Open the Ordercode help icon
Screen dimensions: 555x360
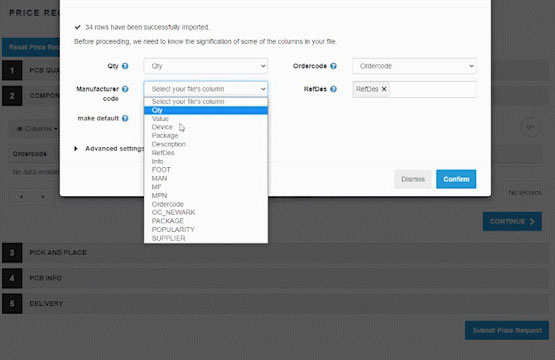click(x=333, y=66)
